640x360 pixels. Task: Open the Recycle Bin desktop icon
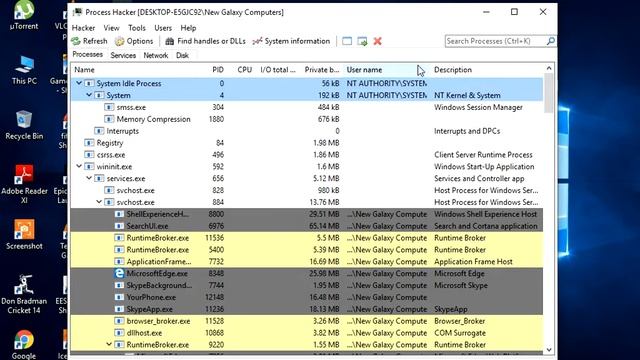tap(24, 125)
